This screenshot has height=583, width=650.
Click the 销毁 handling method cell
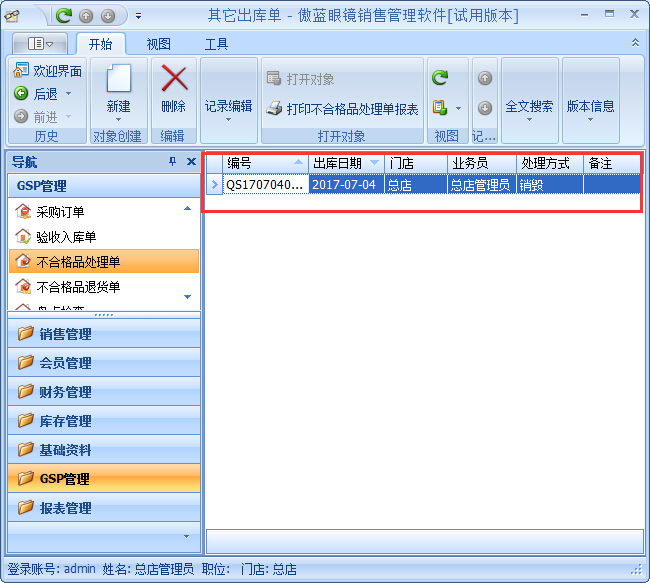tap(550, 185)
